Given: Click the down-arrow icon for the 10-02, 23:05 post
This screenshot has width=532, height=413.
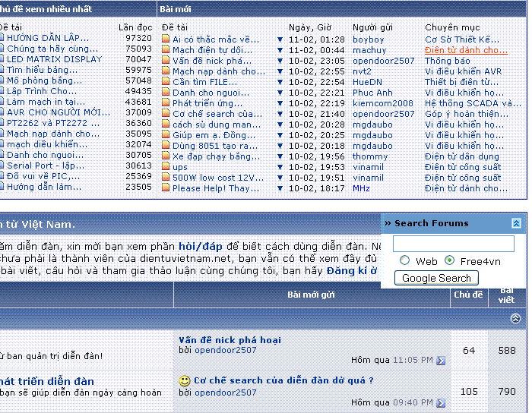Looking at the screenshot, I should pyautogui.click(x=280, y=61).
